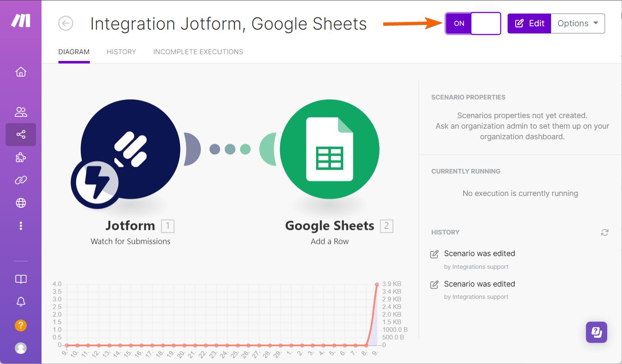Refresh the History panel
This screenshot has width=622, height=364.
[605, 232]
